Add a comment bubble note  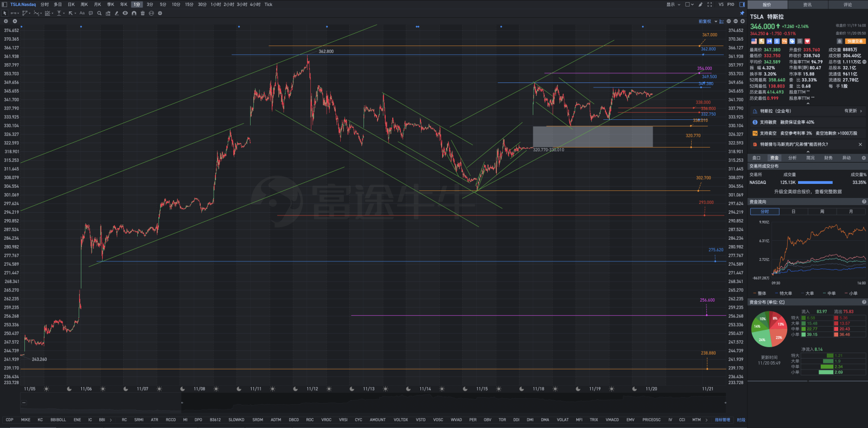(91, 13)
